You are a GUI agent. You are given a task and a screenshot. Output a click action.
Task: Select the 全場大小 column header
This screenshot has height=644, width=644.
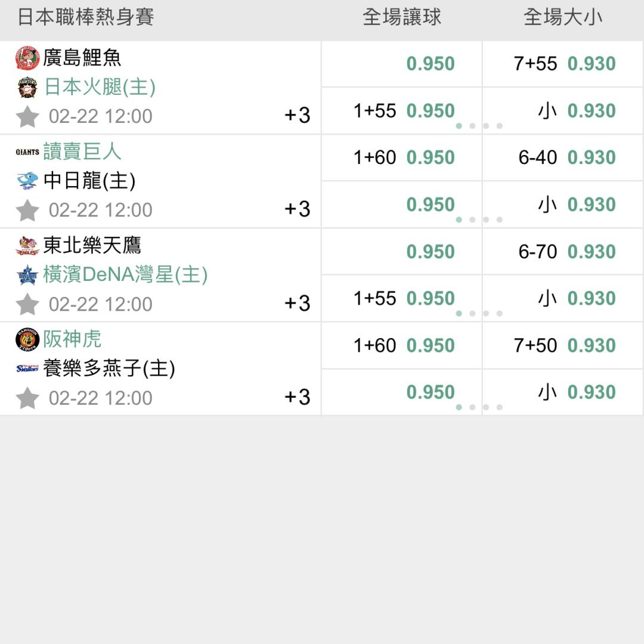[x=563, y=17]
